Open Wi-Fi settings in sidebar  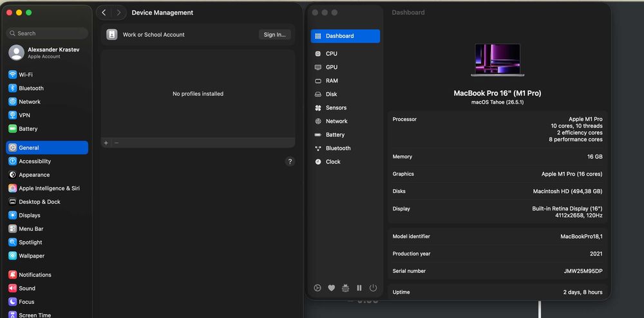(x=47, y=75)
